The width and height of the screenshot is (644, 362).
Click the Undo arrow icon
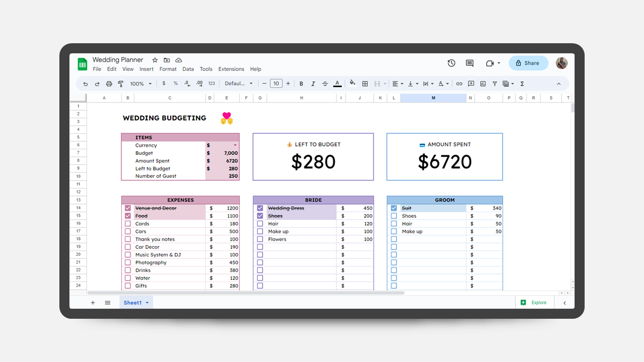(86, 84)
